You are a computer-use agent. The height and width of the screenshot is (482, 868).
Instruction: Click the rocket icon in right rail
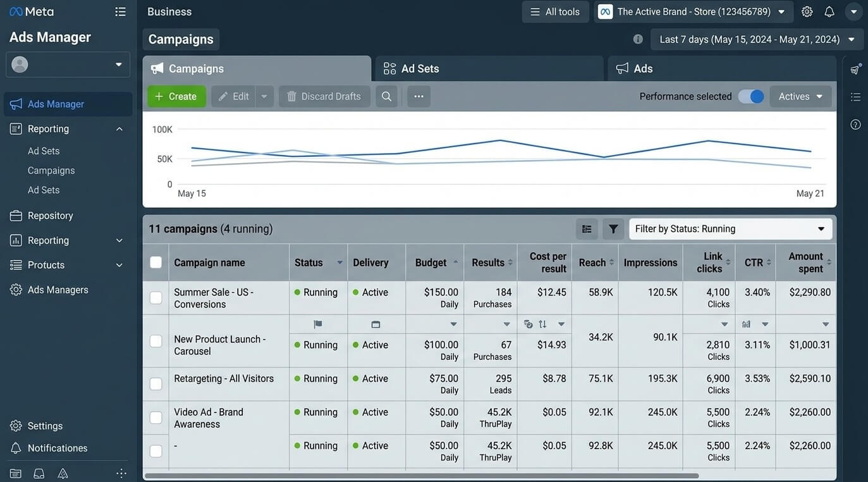point(855,70)
